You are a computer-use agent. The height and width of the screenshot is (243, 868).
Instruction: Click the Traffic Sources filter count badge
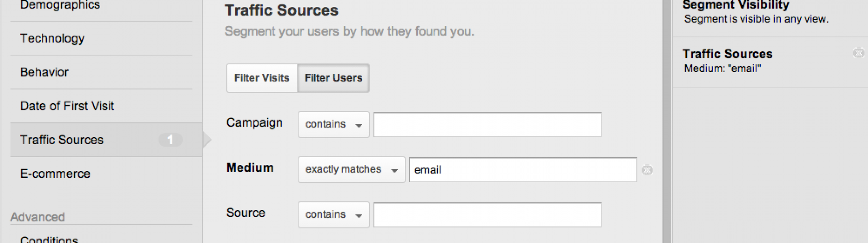pyautogui.click(x=170, y=140)
